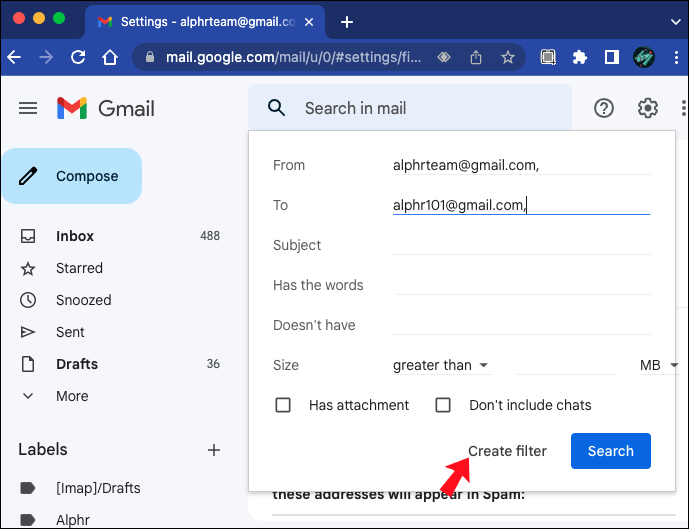Click the Inbox tray icon
Image resolution: width=689 pixels, height=529 pixels.
click(x=28, y=236)
